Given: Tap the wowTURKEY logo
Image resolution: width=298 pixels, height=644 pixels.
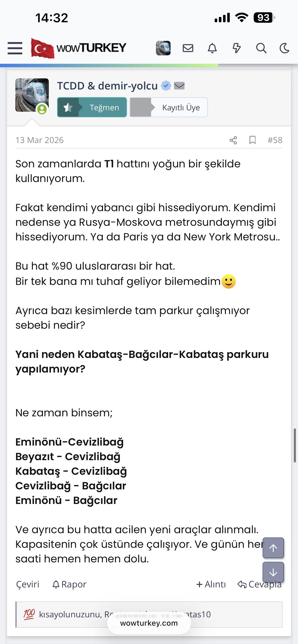Looking at the screenshot, I should coord(79,48).
